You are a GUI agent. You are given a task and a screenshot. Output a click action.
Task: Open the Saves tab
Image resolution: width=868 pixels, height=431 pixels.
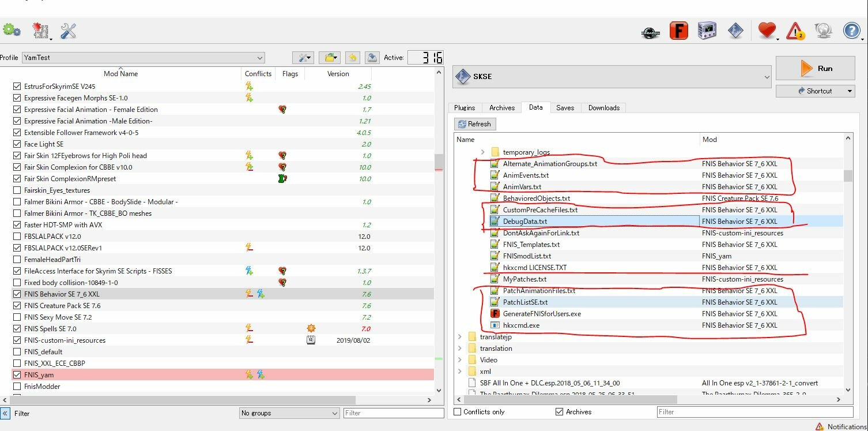point(565,107)
